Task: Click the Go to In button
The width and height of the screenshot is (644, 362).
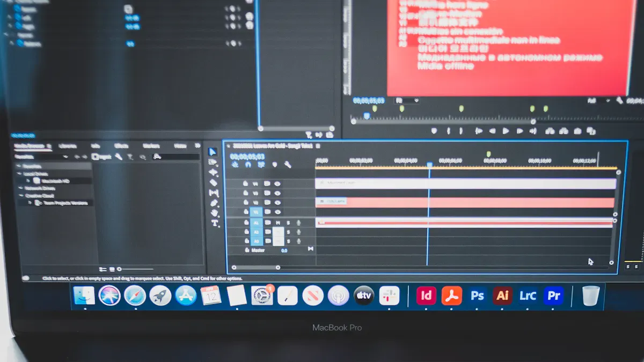Action: (478, 131)
